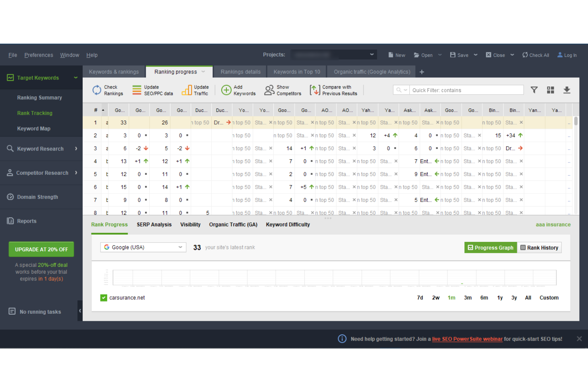The image size is (588, 392).
Task: Start Check Rankings with the circular arrows icon
Action: [x=97, y=90]
